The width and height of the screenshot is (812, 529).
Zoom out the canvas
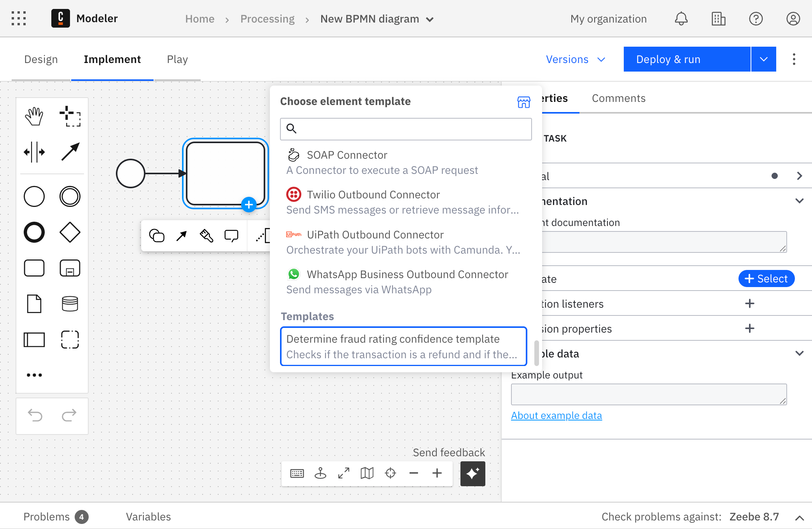[x=414, y=473]
